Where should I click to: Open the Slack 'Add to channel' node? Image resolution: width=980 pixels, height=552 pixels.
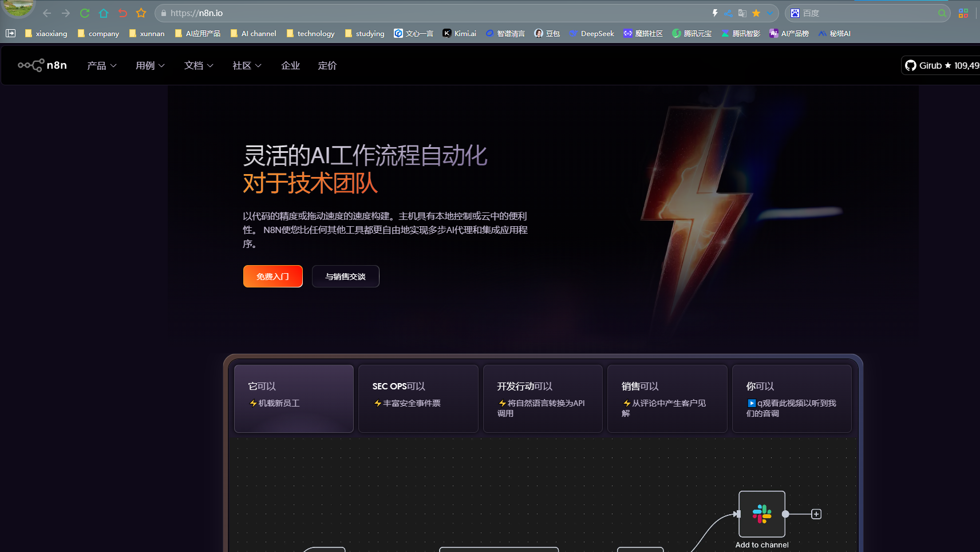pos(761,514)
